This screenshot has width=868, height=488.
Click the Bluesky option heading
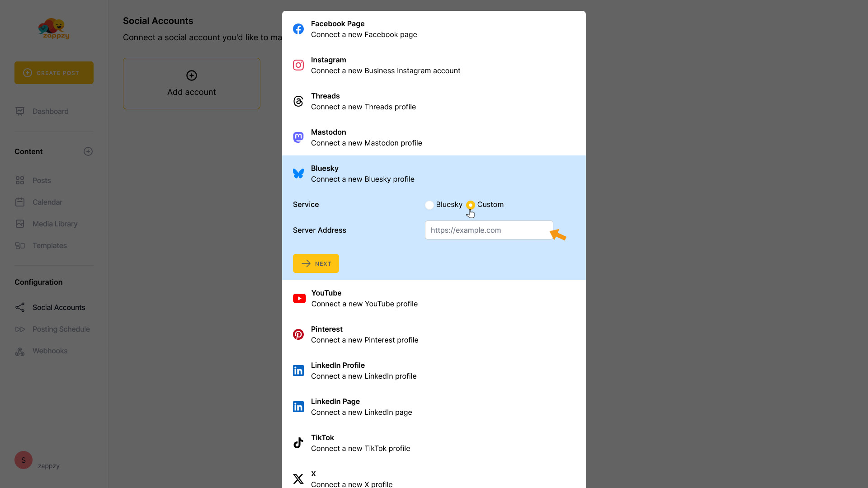pos(325,168)
